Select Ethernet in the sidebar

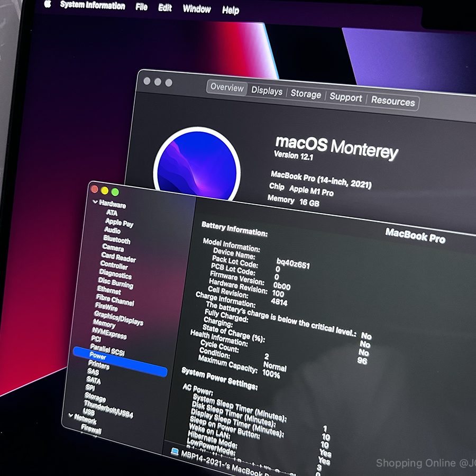click(109, 290)
